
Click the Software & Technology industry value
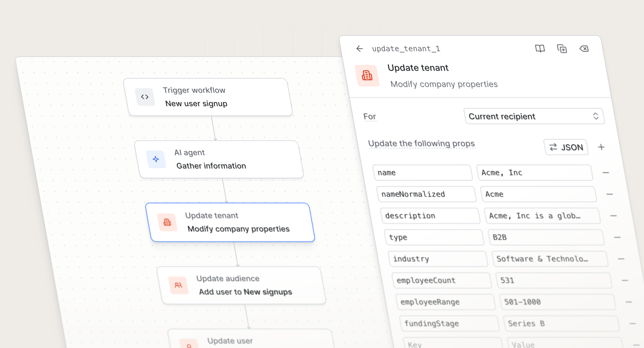(550, 259)
